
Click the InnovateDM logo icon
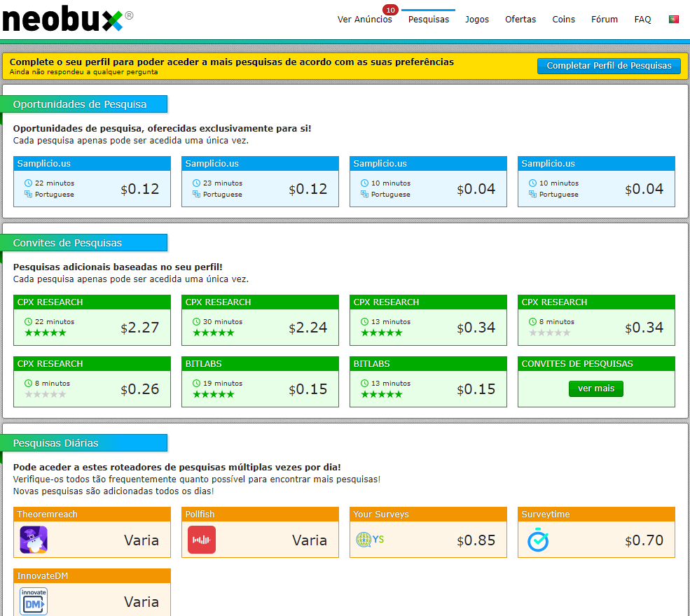(34, 601)
